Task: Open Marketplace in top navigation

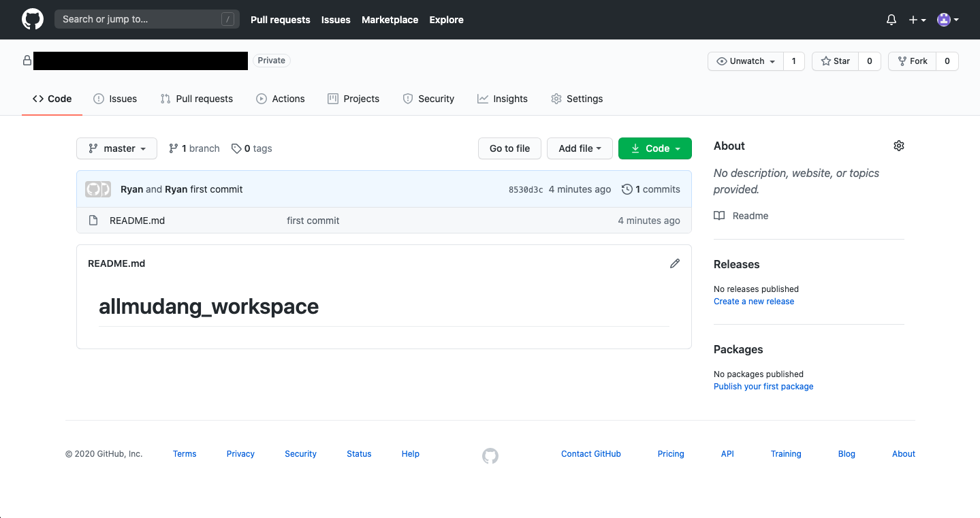Action: [x=390, y=20]
